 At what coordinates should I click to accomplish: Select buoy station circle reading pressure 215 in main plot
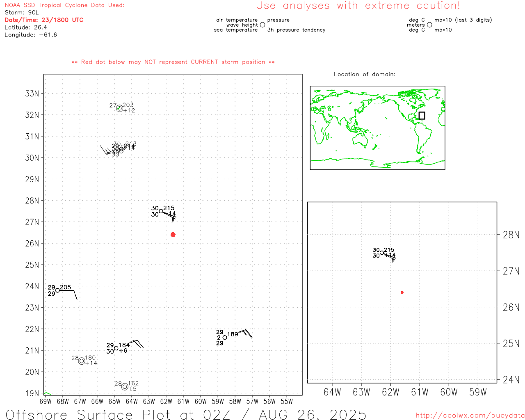coord(161,211)
